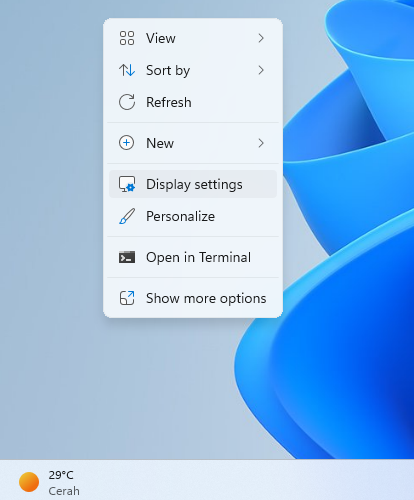Click the Show more options icon
This screenshot has width=414, height=500.
pyautogui.click(x=127, y=298)
